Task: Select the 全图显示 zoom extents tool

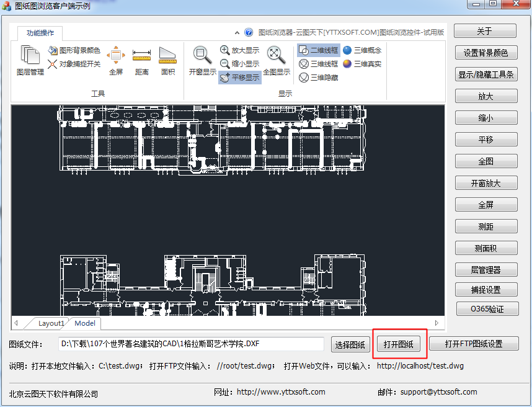Action: click(277, 60)
